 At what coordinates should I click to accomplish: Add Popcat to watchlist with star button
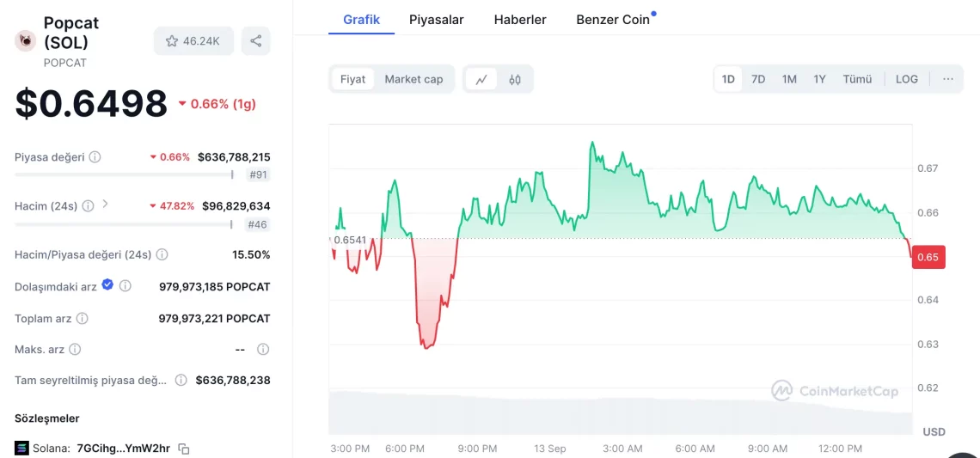click(193, 40)
